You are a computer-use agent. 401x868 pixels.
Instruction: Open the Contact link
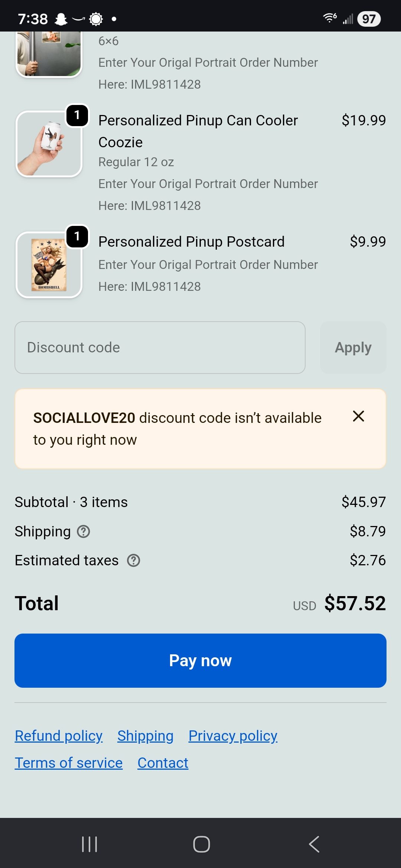click(163, 763)
